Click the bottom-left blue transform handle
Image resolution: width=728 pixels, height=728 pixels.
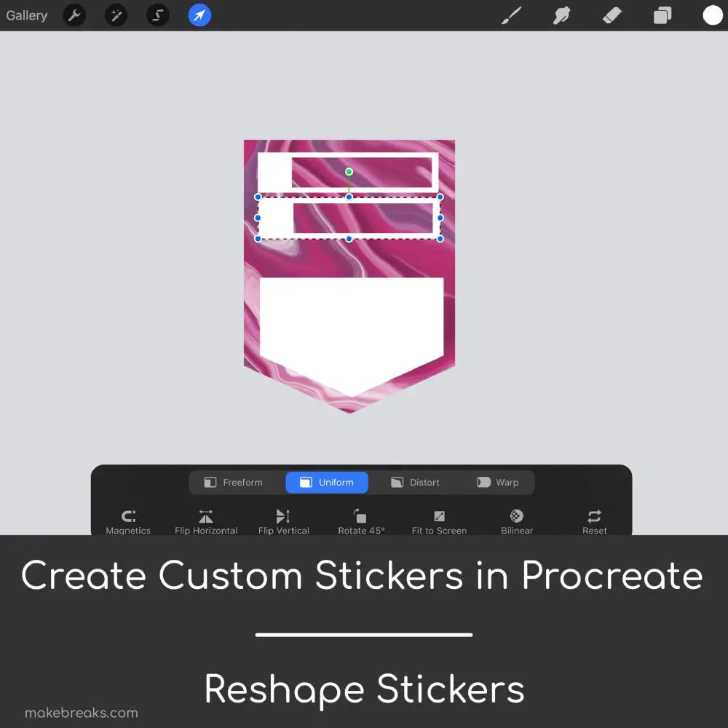pyautogui.click(x=258, y=239)
